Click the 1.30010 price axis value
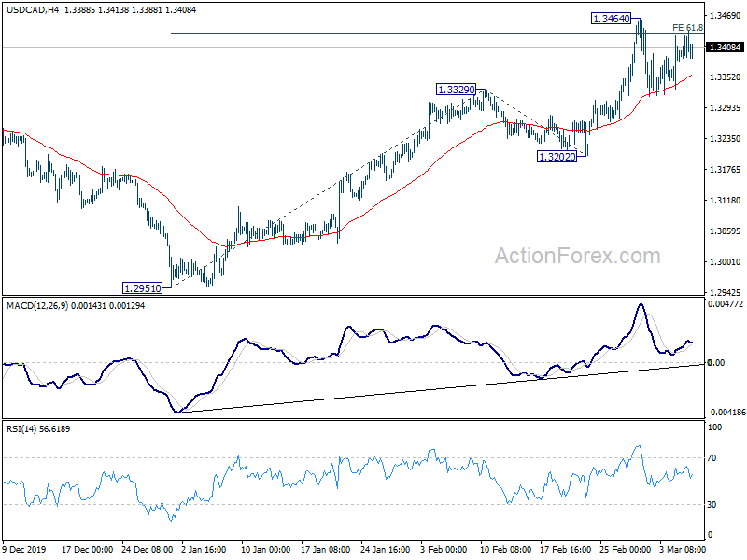The height and width of the screenshot is (560, 747). pyautogui.click(x=726, y=262)
